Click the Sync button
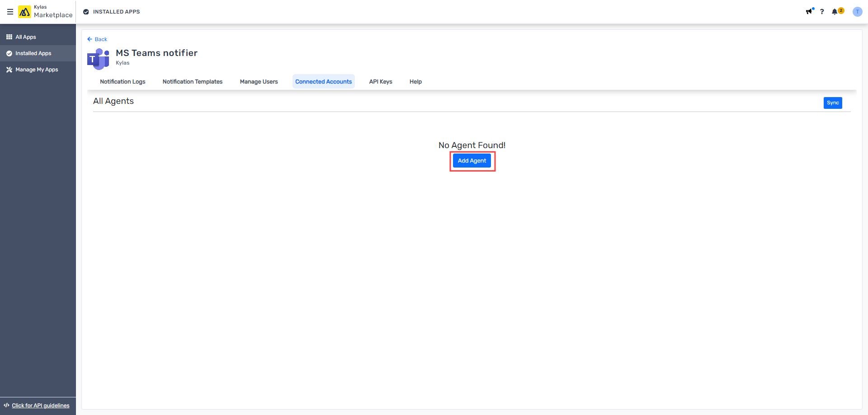The image size is (868, 415). [833, 103]
